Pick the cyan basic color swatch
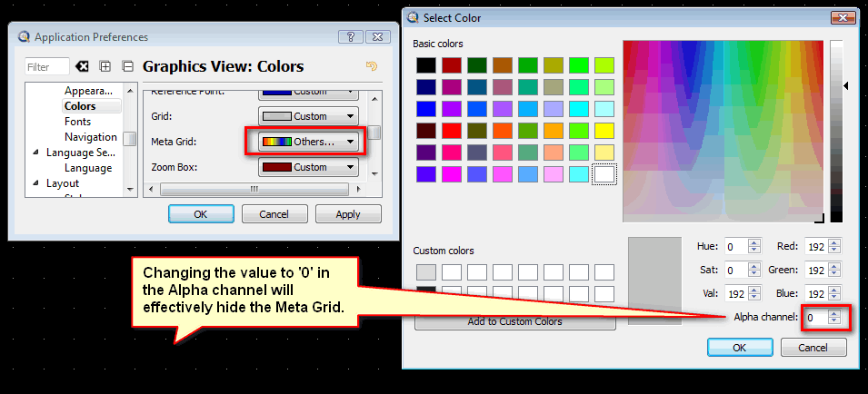 coord(579,109)
